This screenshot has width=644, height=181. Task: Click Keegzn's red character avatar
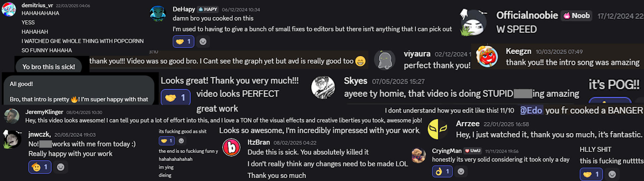487,56
